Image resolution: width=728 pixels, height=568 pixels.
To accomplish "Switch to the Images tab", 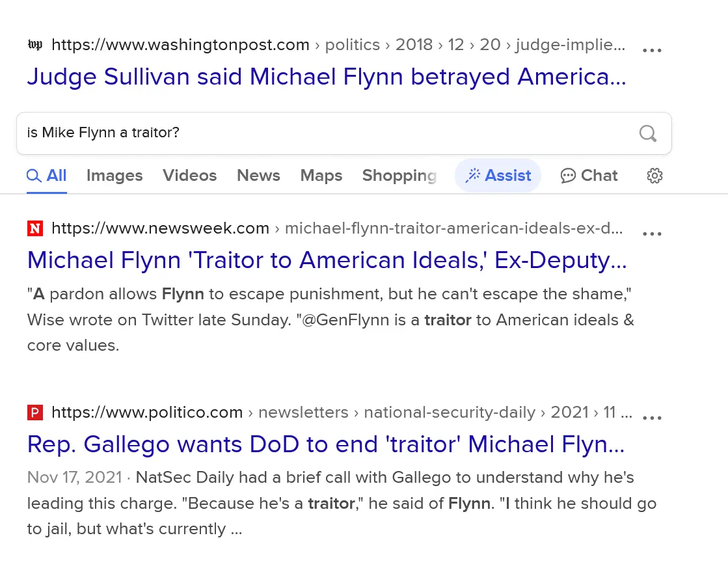I will click(115, 176).
